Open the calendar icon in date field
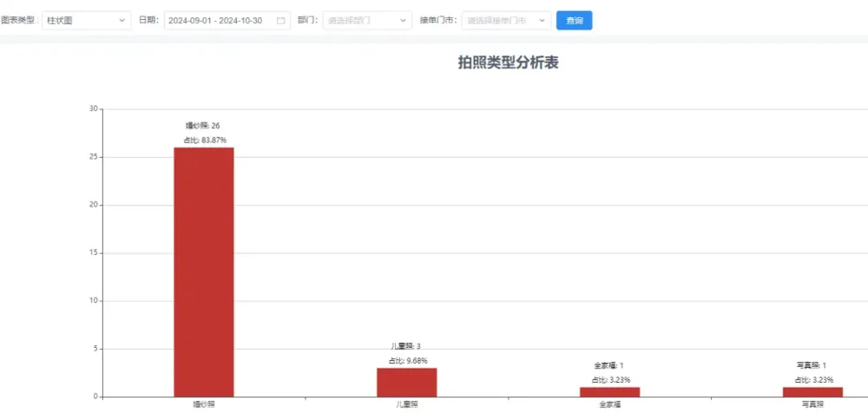Image resolution: width=868 pixels, height=420 pixels. [x=281, y=20]
